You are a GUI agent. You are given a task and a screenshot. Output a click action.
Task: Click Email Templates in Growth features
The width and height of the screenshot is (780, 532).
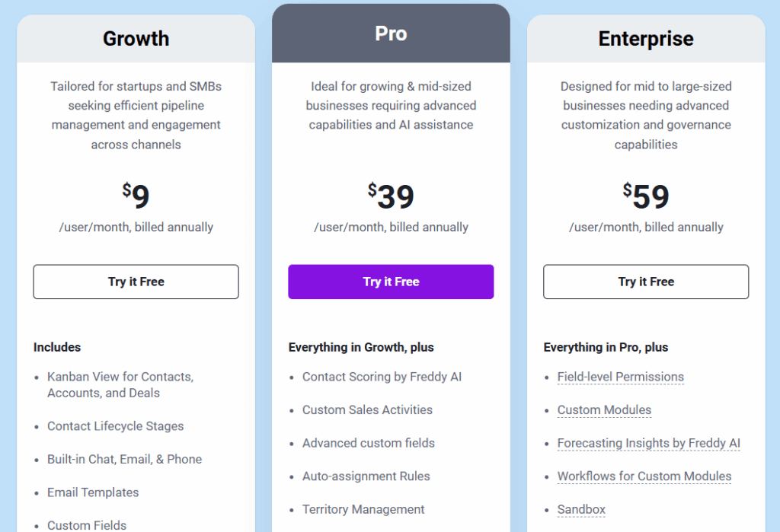click(x=93, y=492)
